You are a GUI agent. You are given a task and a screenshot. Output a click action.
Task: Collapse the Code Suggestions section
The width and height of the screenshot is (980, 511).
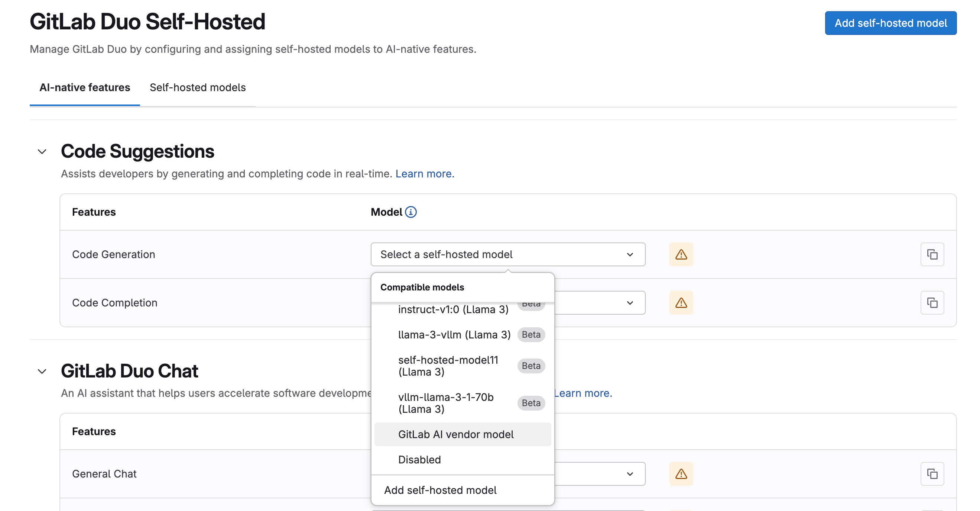42,151
